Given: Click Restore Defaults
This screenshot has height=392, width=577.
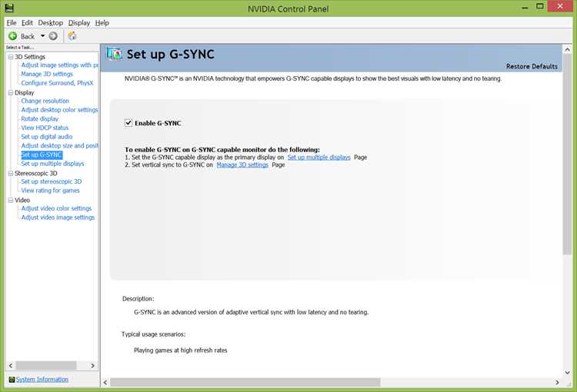Looking at the screenshot, I should coord(532,67).
